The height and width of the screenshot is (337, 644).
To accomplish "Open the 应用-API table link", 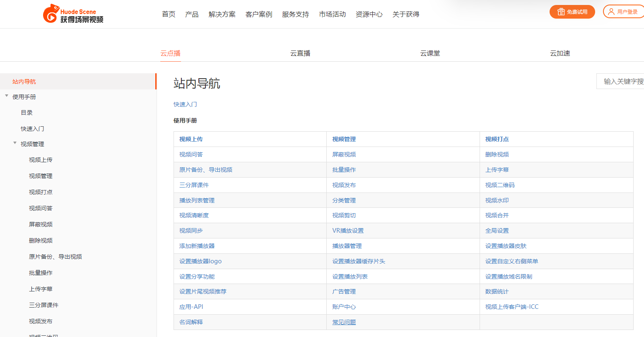I will (x=191, y=307).
